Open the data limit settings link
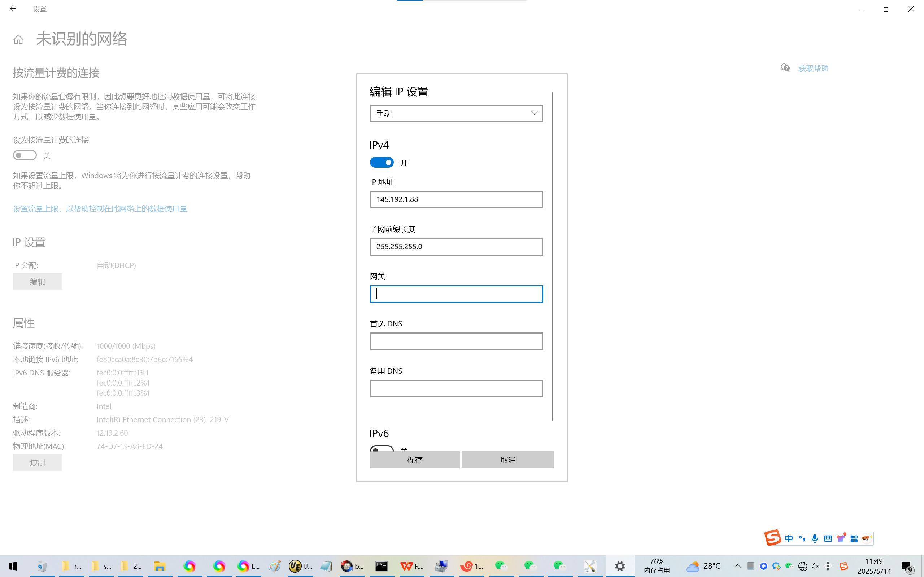Viewport: 924px width, 577px height. click(100, 209)
